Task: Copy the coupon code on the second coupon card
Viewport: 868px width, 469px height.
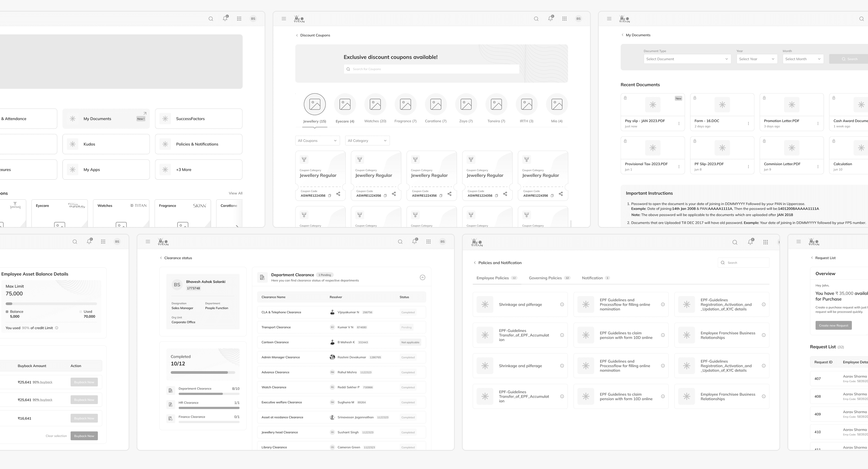Action: click(385, 196)
